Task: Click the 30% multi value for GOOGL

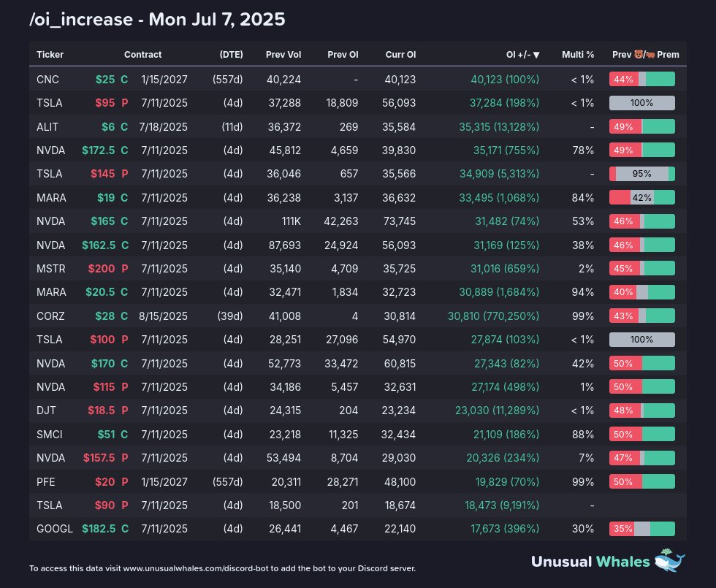Action: [583, 529]
